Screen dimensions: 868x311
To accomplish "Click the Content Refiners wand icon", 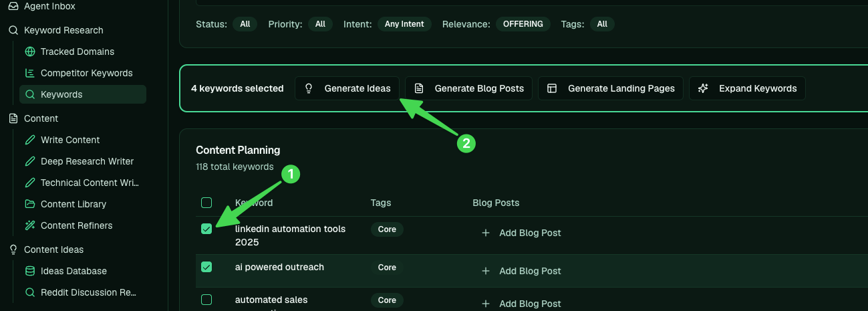I will (x=29, y=225).
